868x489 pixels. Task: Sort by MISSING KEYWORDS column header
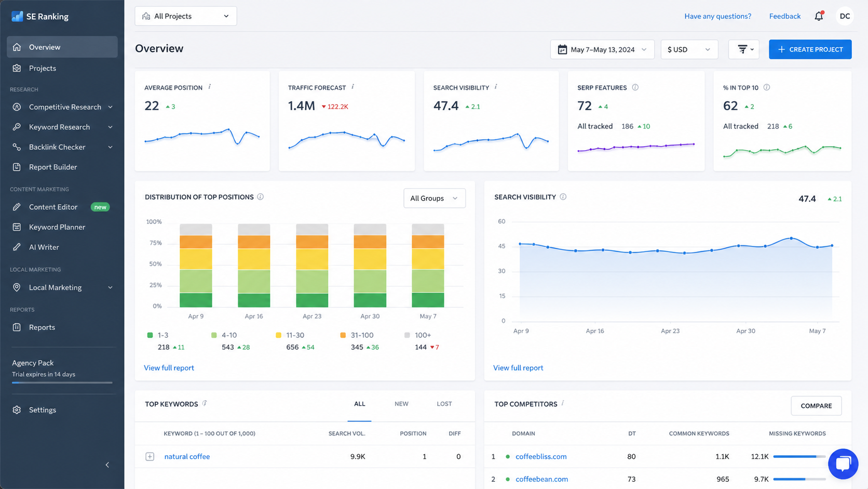797,433
